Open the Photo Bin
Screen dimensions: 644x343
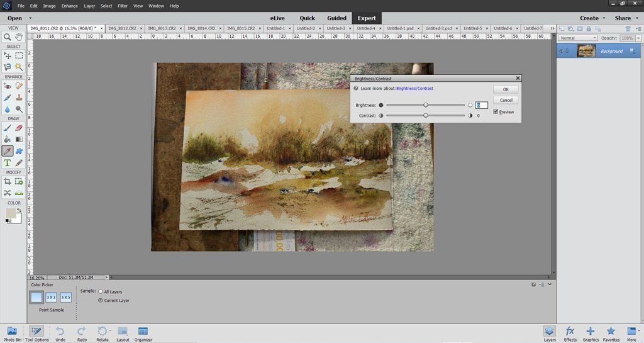coord(12,333)
